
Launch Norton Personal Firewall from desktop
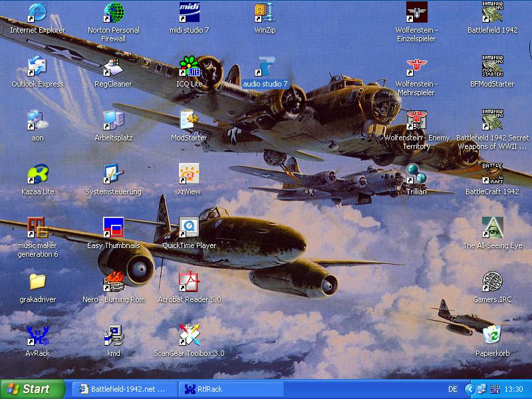pyautogui.click(x=114, y=13)
